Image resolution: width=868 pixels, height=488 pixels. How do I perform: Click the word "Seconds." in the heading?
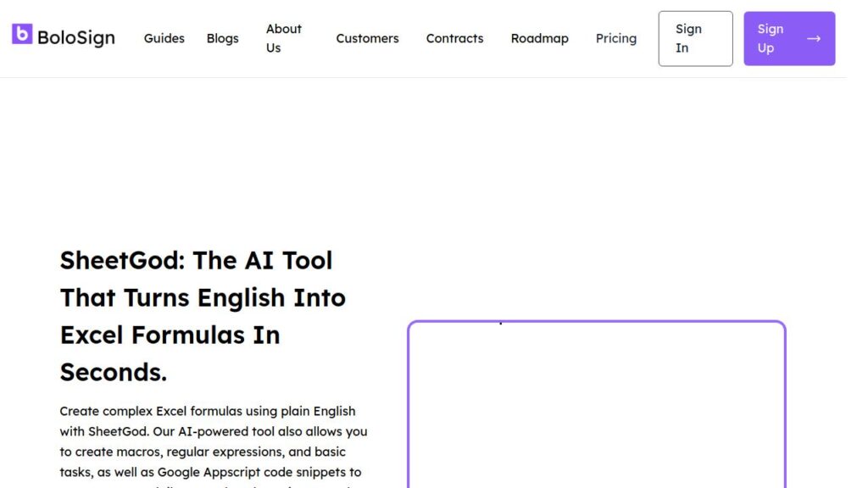(114, 372)
